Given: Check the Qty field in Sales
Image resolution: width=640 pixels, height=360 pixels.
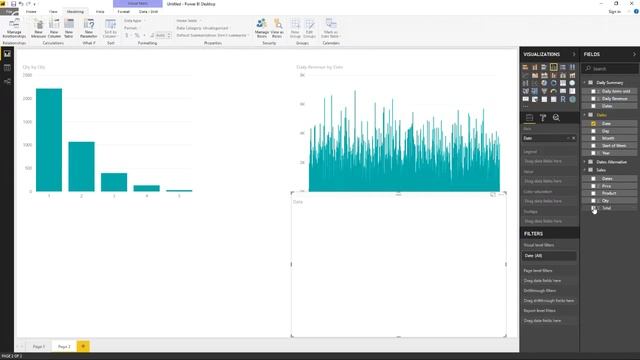Looking at the screenshot, I should [593, 200].
